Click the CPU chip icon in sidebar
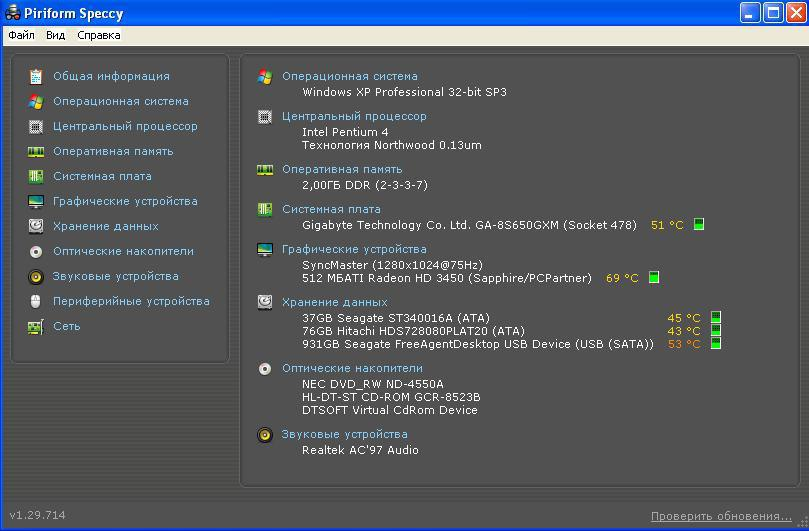This screenshot has width=809, height=531. pos(36,126)
